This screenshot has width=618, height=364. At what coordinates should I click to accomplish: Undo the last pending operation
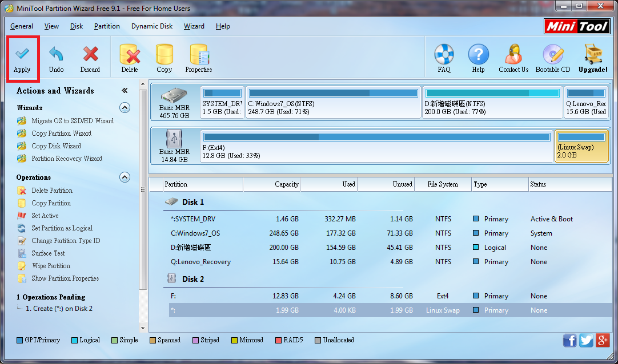[56, 59]
